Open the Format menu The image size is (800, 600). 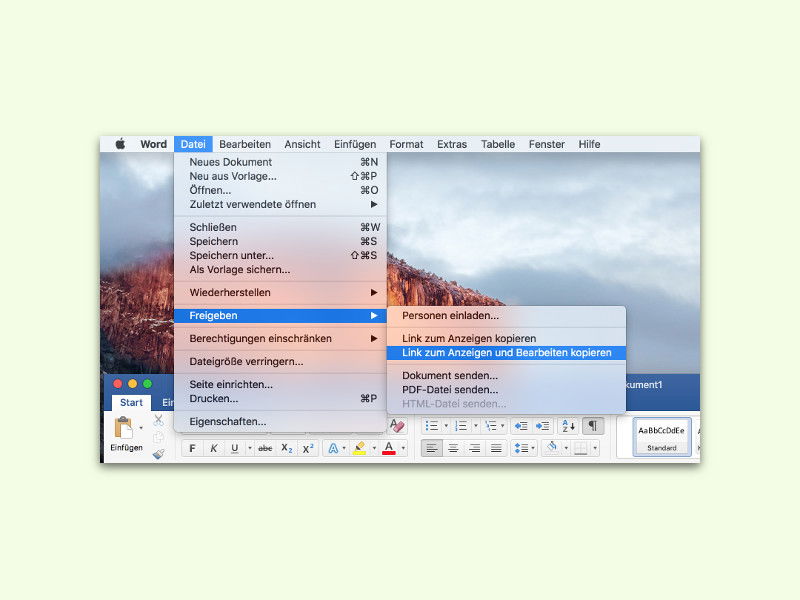[407, 144]
